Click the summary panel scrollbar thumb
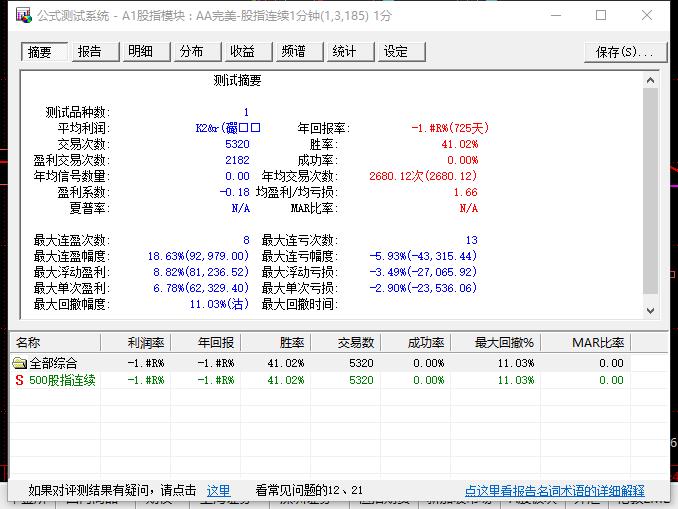Image resolution: width=678 pixels, height=509 pixels. (x=650, y=191)
